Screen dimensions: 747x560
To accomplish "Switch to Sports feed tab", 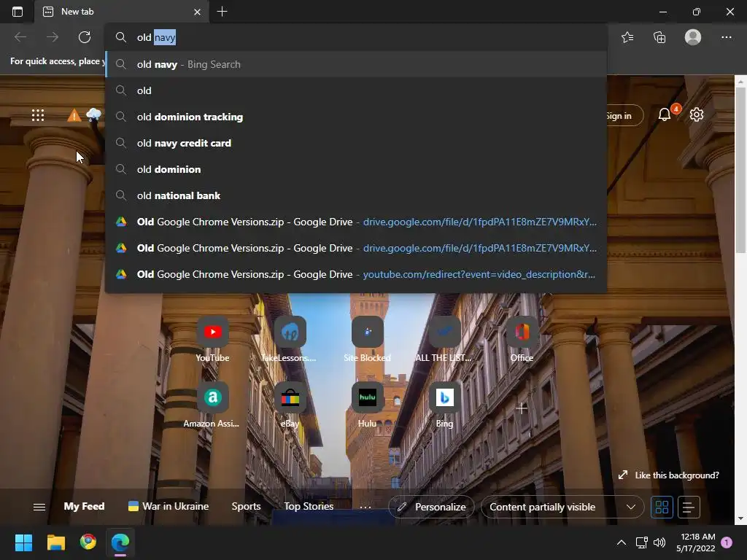I will pyautogui.click(x=246, y=506).
